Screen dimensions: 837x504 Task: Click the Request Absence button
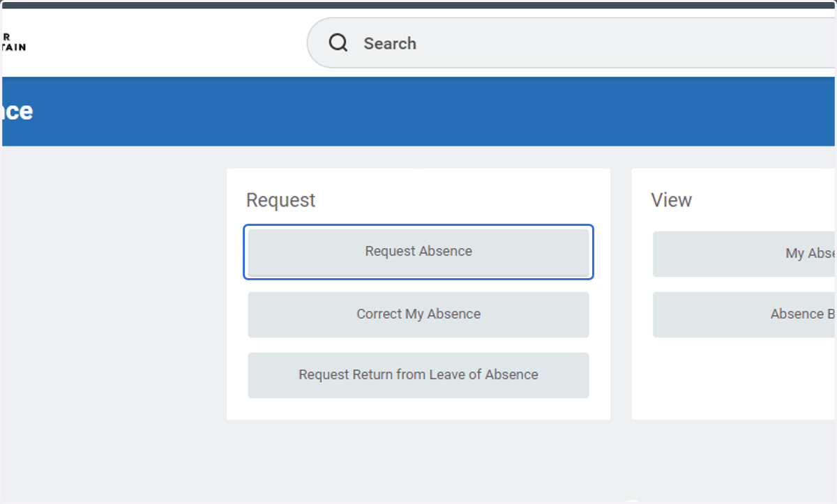click(x=418, y=252)
